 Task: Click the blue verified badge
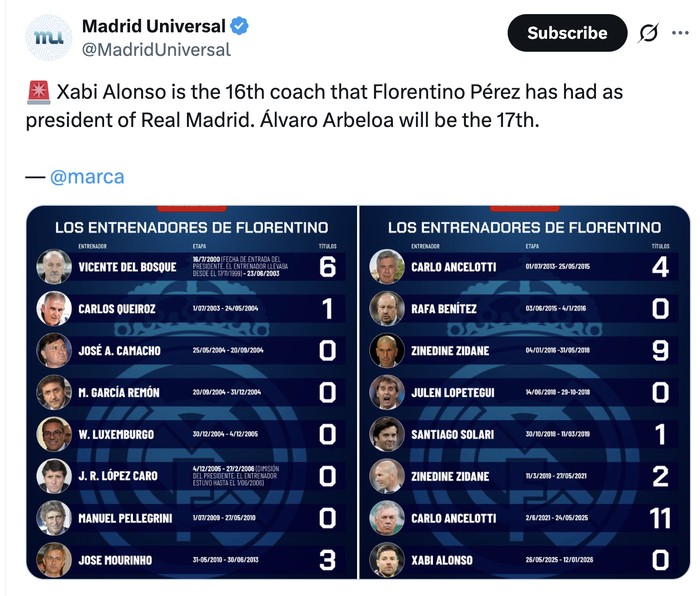point(240,26)
